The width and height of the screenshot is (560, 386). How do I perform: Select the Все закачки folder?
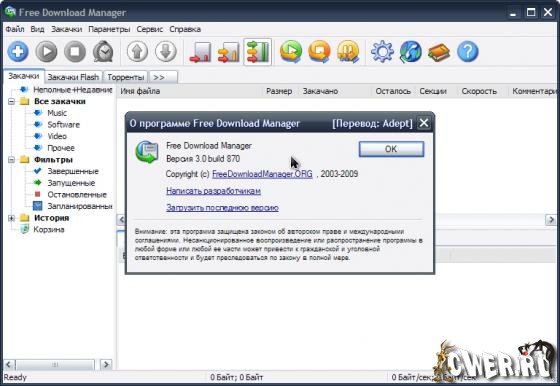tap(60, 101)
